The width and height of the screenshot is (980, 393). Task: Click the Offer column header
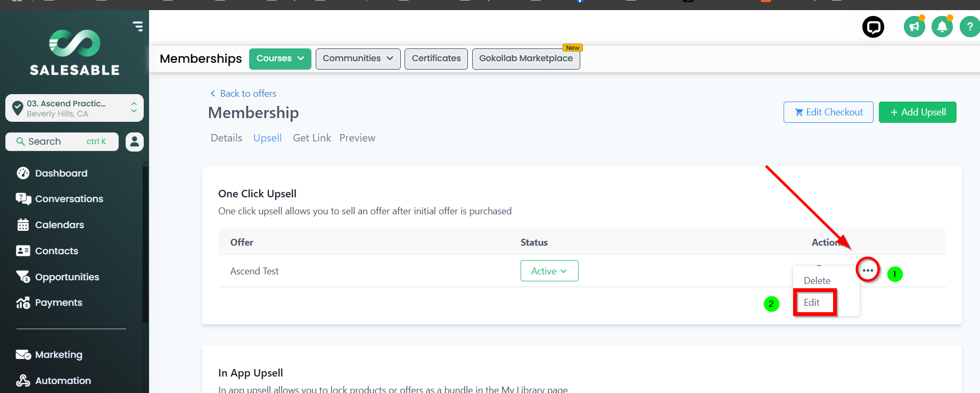242,242
